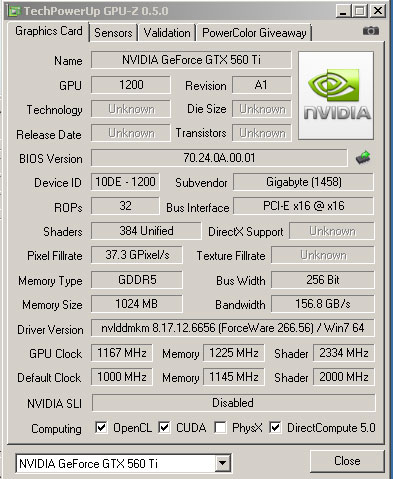Image resolution: width=393 pixels, height=479 pixels.
Task: Open the Sensors tab
Action: click(x=113, y=33)
